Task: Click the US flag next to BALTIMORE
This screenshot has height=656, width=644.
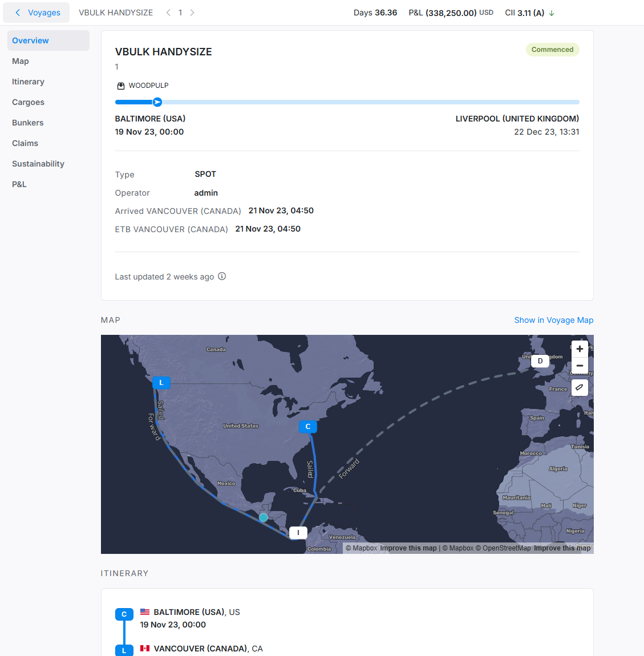Action: tap(145, 612)
